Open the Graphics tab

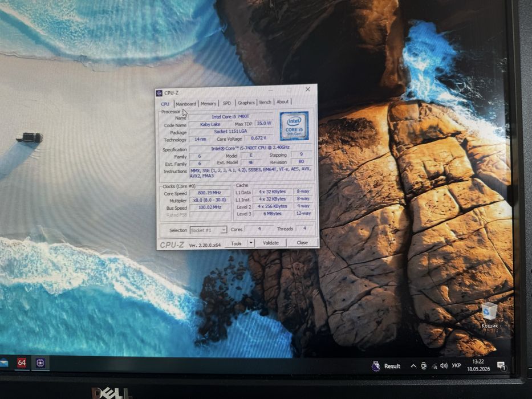pos(246,103)
